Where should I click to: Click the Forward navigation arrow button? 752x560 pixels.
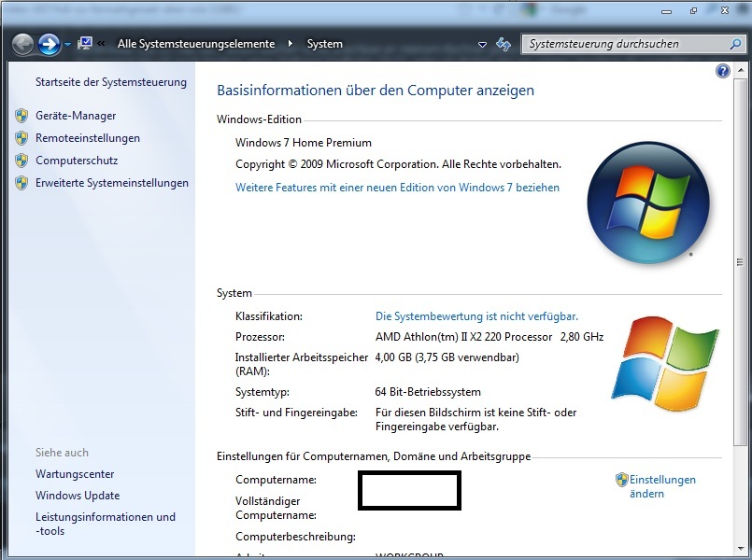(x=50, y=44)
